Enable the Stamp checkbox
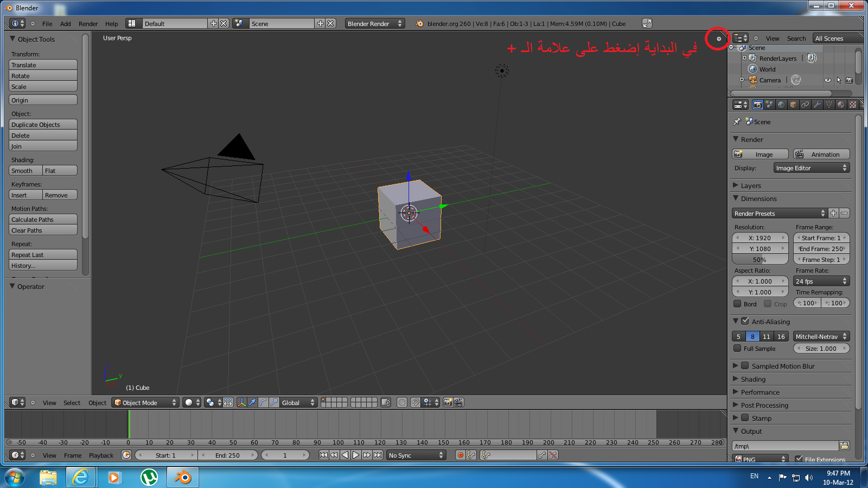The height and width of the screenshot is (488, 868). click(745, 418)
